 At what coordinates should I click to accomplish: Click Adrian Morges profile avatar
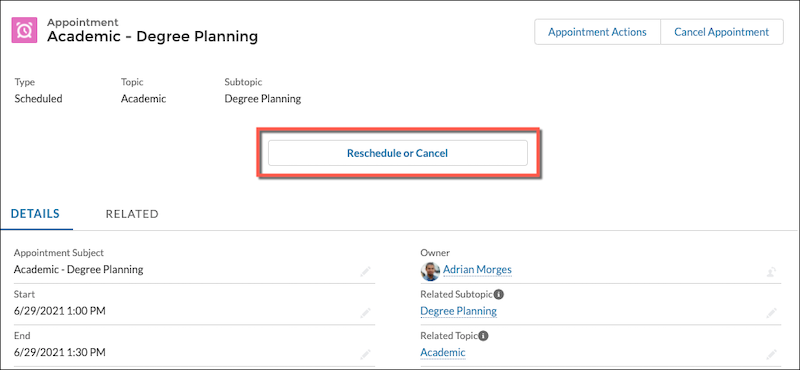[x=430, y=271]
